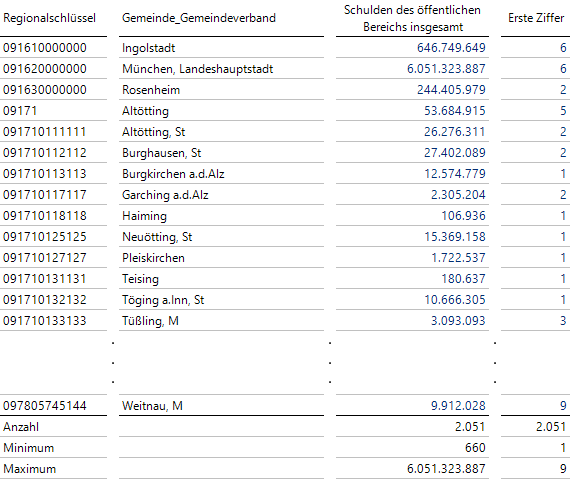Select regional key 09171 cell
This screenshot has width=582, height=480.
pos(20,111)
